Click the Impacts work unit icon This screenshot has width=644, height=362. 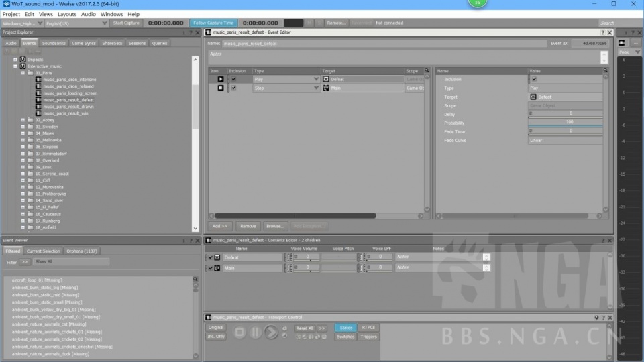(23, 60)
